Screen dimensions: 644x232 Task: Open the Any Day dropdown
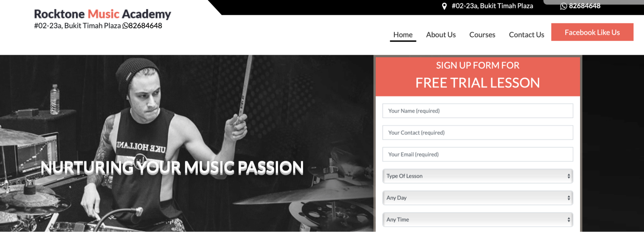(x=477, y=198)
